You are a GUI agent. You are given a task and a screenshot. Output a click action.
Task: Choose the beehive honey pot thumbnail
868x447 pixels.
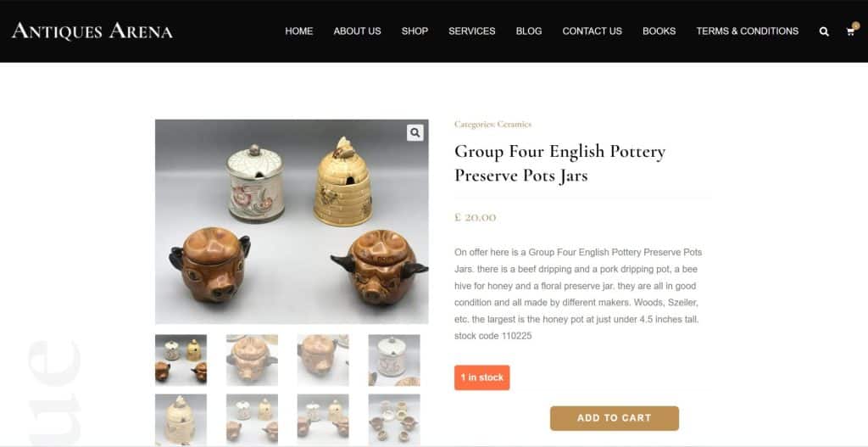tap(181, 420)
